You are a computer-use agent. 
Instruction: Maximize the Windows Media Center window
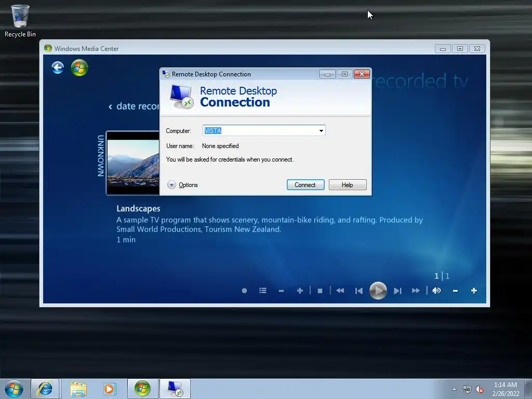pyautogui.click(x=460, y=48)
